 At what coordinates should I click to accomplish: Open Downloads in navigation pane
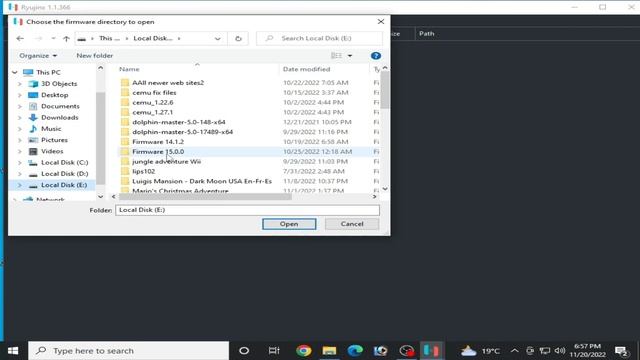pos(60,117)
